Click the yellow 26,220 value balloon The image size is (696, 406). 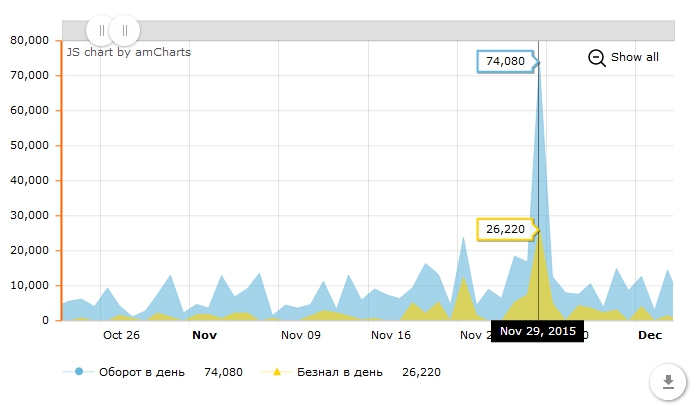tap(505, 229)
